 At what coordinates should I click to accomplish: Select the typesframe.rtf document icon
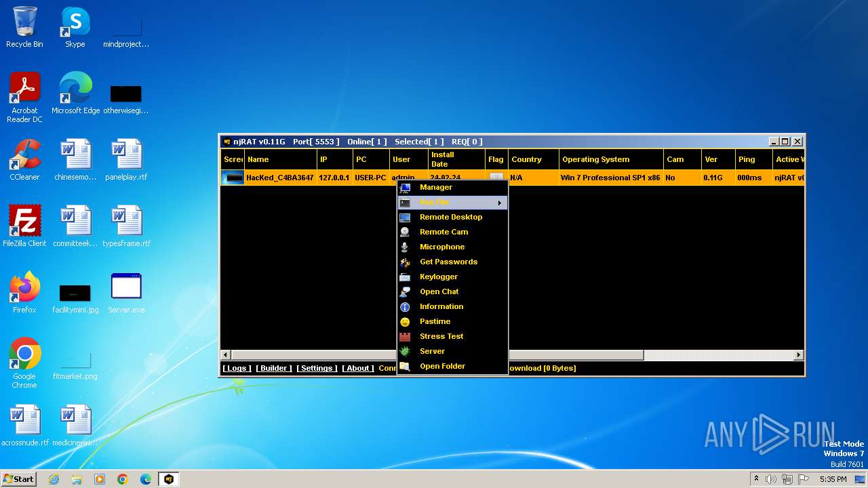126,226
